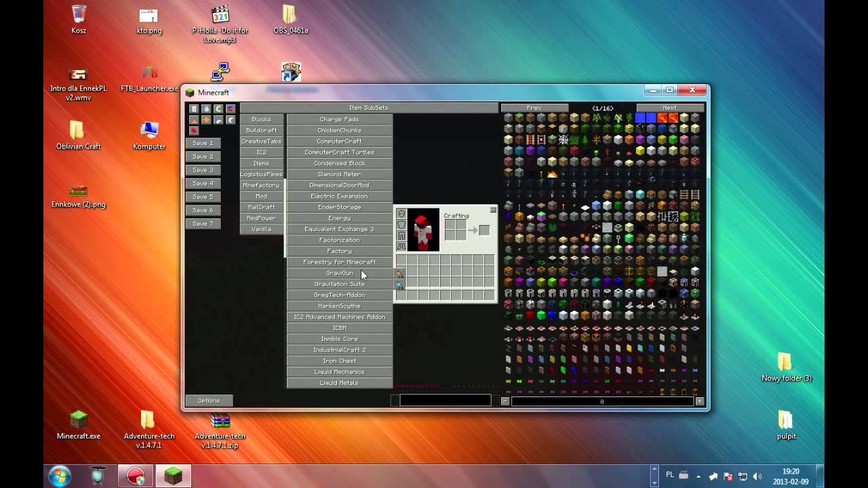Select Forestry for Minecraft entry
This screenshot has height=488, width=868.
pyautogui.click(x=340, y=262)
